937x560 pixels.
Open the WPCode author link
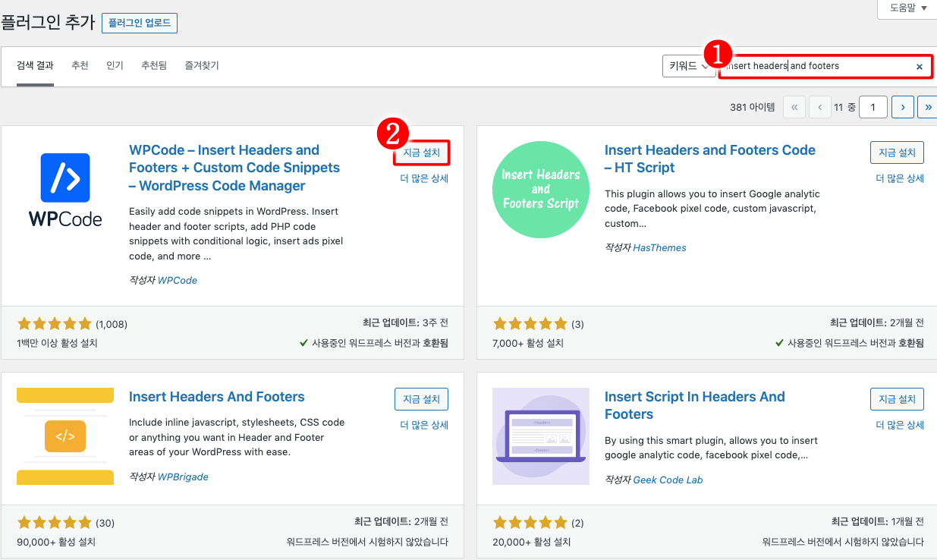point(177,280)
